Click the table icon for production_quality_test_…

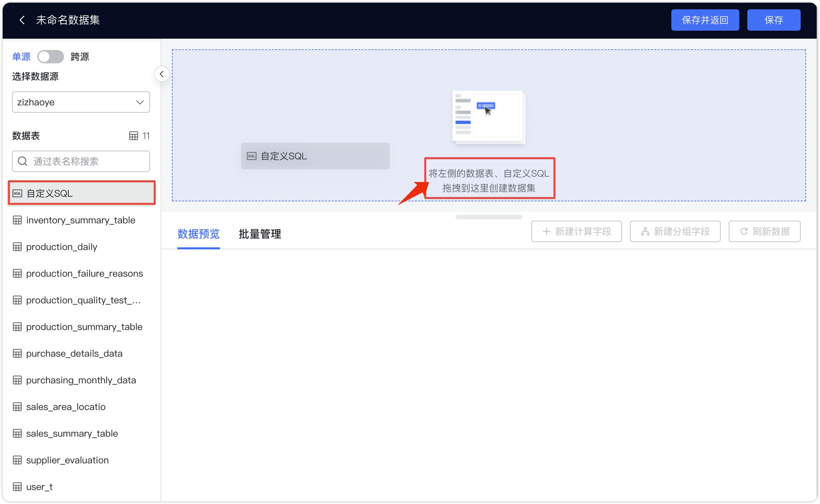point(17,300)
